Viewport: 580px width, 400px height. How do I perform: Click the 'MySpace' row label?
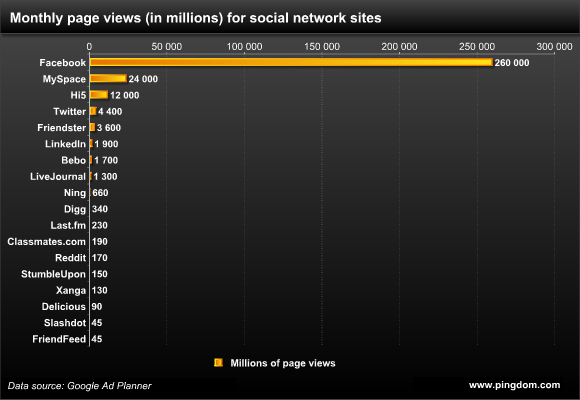(x=64, y=79)
